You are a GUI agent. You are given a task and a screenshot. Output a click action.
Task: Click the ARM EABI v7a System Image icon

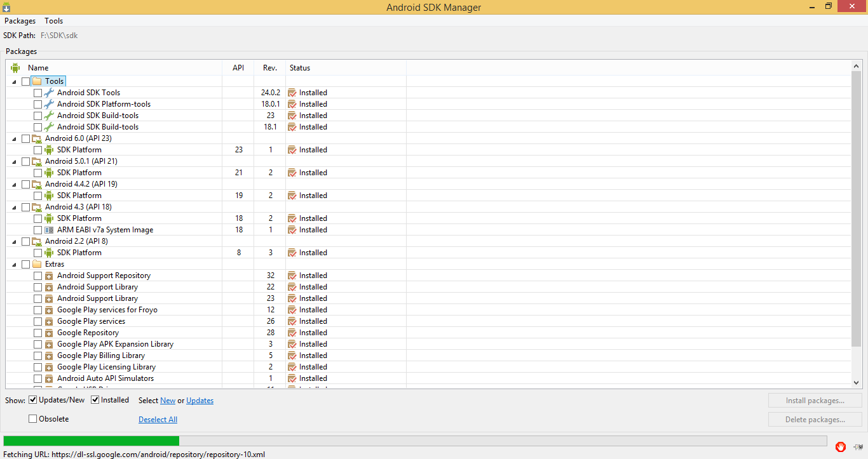coord(49,230)
